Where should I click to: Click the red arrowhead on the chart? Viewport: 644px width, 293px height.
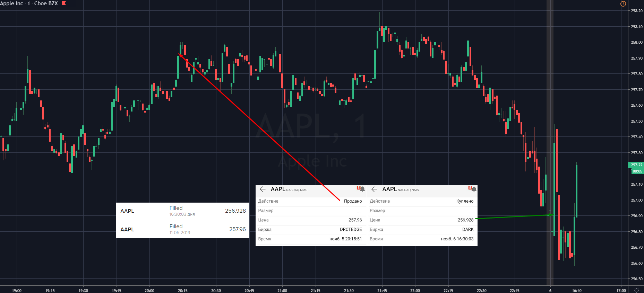(x=180, y=55)
